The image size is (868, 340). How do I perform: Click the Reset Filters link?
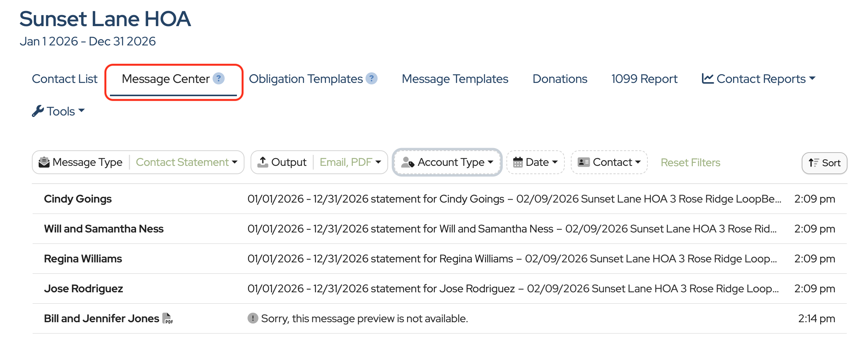click(690, 162)
